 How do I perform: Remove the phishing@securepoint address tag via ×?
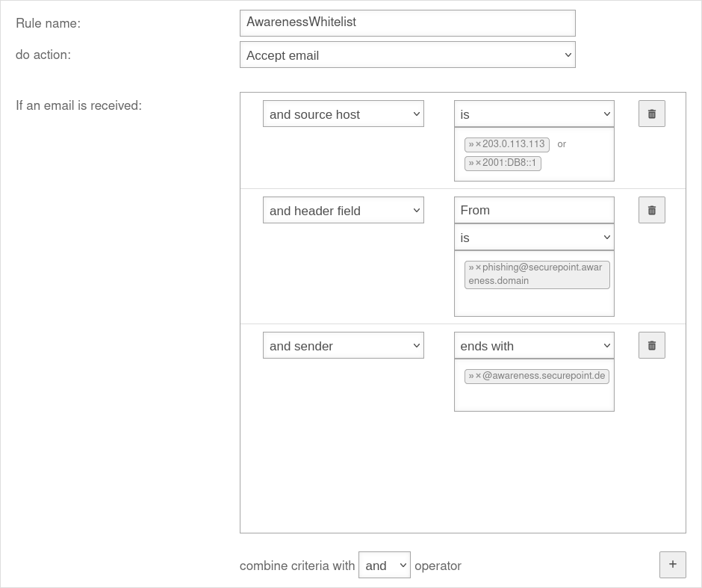point(478,267)
